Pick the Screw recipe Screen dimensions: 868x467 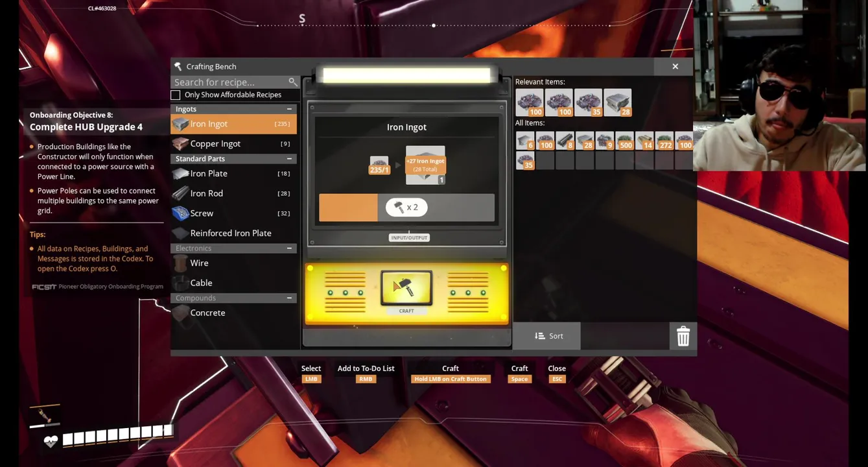coord(233,213)
